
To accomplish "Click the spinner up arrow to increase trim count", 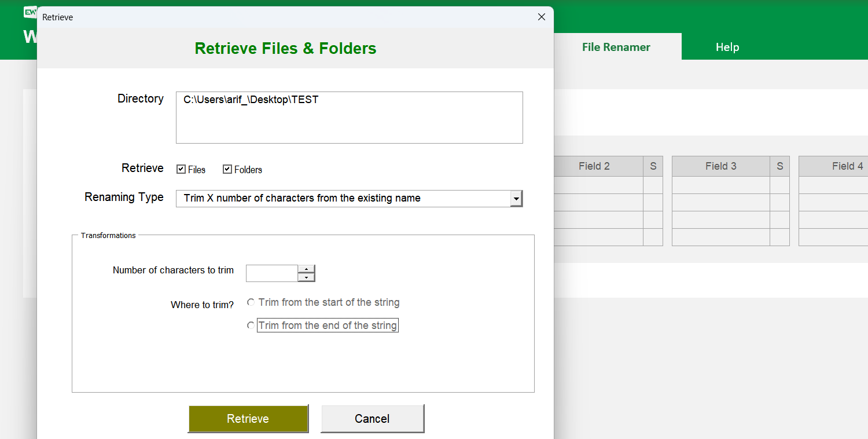I will pos(306,269).
